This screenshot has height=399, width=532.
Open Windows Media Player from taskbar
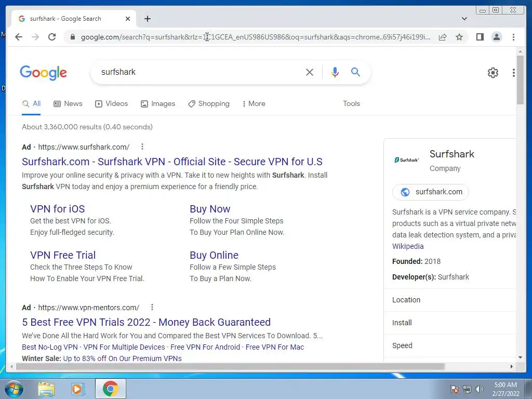click(78, 389)
